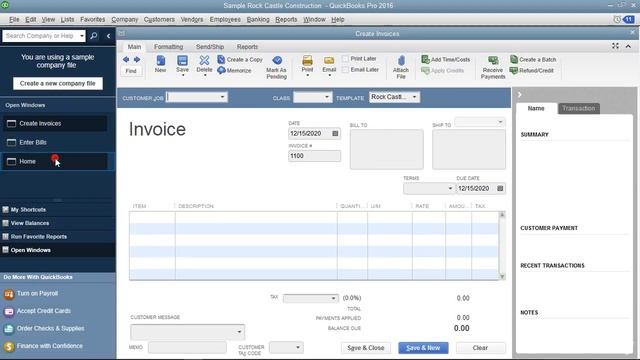Image resolution: width=640 pixels, height=360 pixels.
Task: Click the search magnifier icon
Action: (93, 36)
